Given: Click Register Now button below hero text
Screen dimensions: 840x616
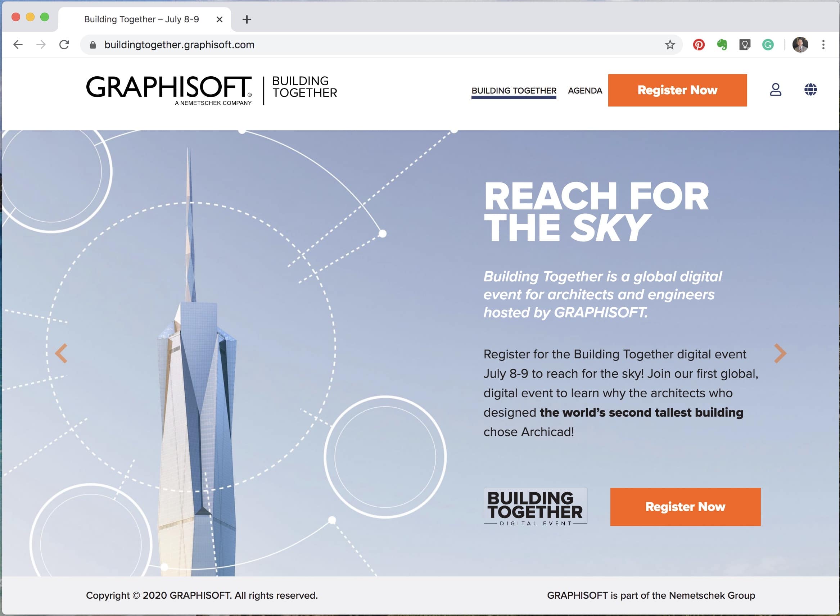Looking at the screenshot, I should [x=685, y=507].
